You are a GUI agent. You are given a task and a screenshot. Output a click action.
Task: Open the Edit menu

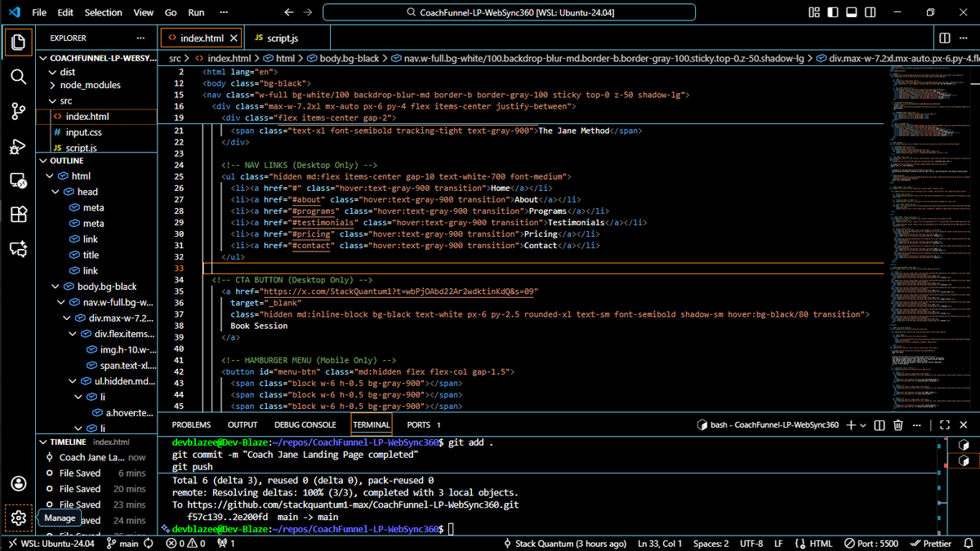tap(65, 12)
